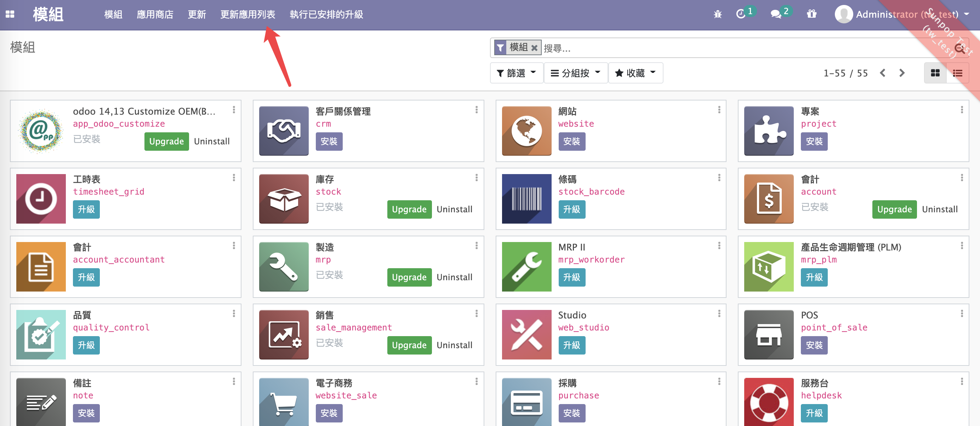Click the stock_barcode barcode icon

(x=526, y=198)
